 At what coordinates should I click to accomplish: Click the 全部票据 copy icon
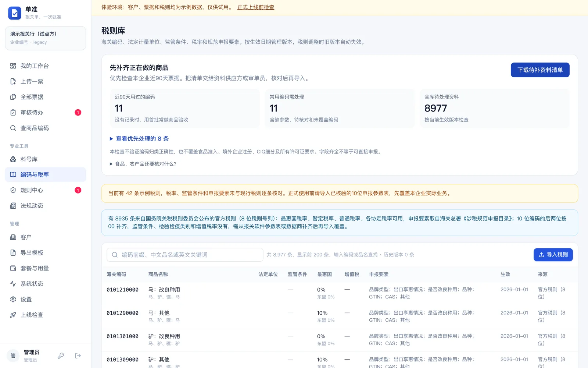pos(13,97)
